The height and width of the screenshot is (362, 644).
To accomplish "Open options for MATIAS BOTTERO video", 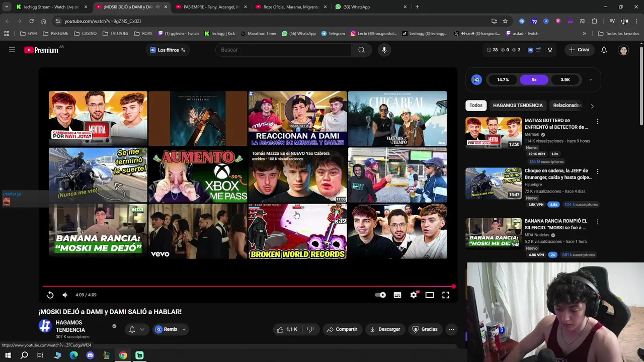I will 598,121.
